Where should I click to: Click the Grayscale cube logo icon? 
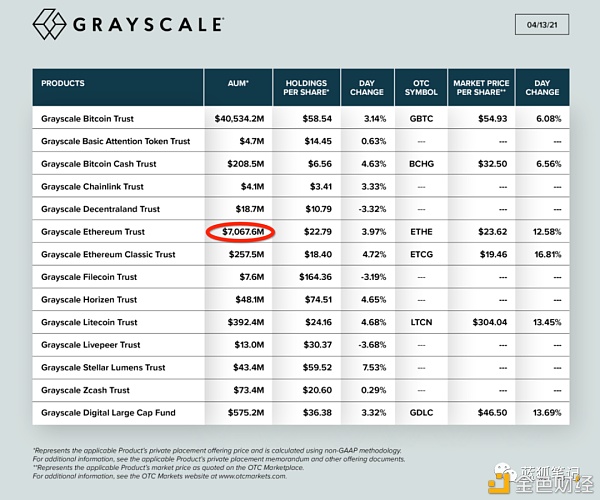coord(49,24)
